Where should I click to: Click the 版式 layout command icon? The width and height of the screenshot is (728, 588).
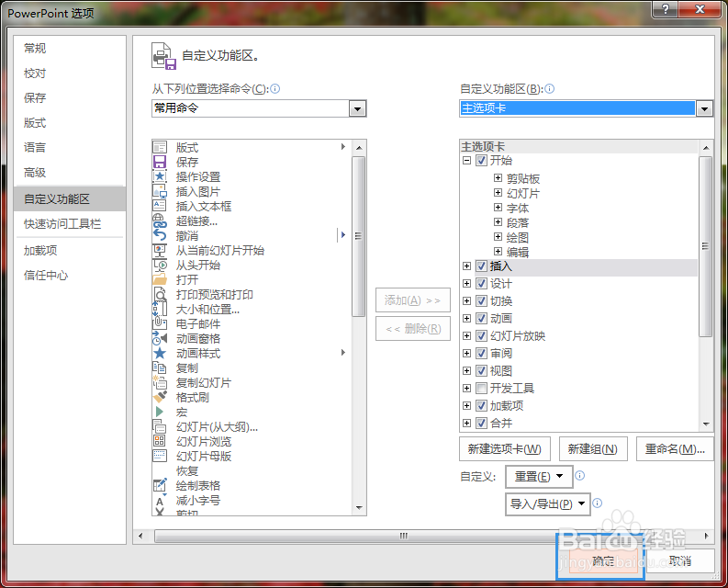(x=160, y=147)
